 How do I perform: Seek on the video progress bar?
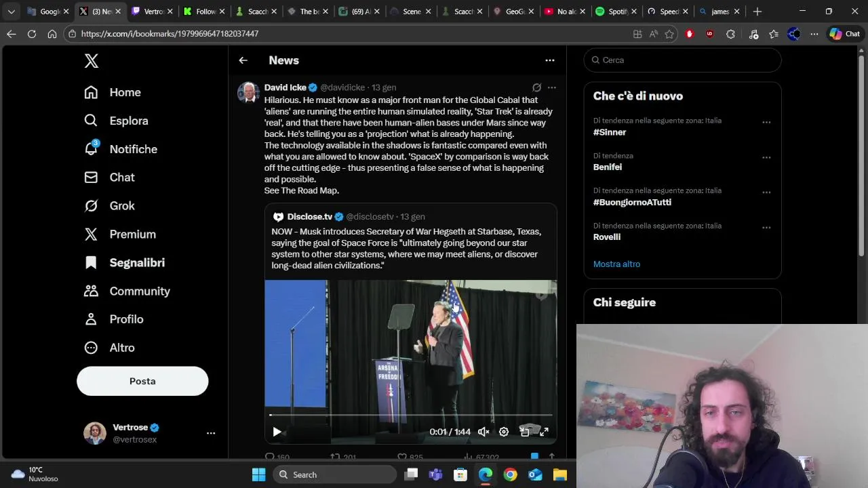(x=411, y=415)
